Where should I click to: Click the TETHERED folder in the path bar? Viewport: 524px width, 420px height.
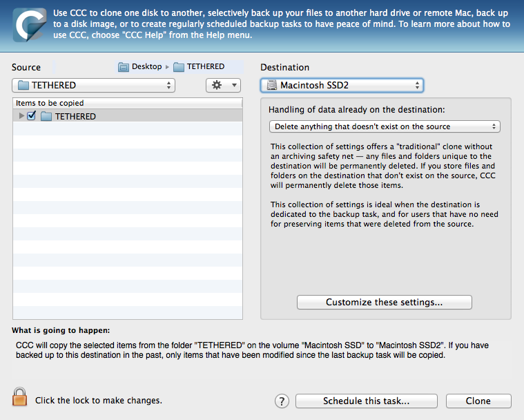(199, 67)
